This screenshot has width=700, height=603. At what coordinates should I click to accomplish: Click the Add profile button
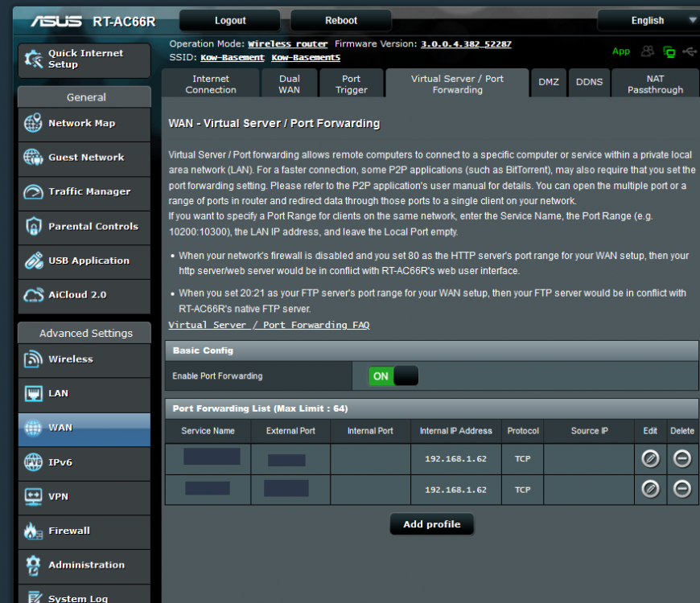click(432, 524)
